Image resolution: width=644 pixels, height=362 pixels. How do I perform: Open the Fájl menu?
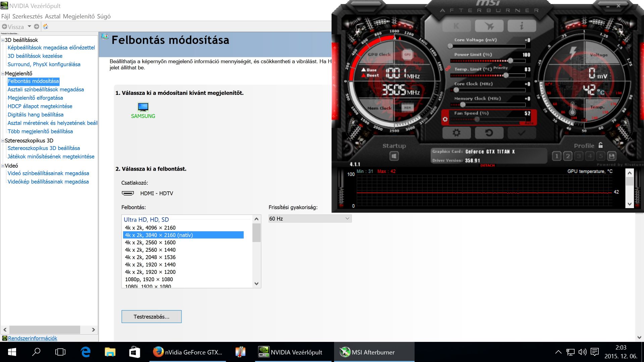click(5, 16)
